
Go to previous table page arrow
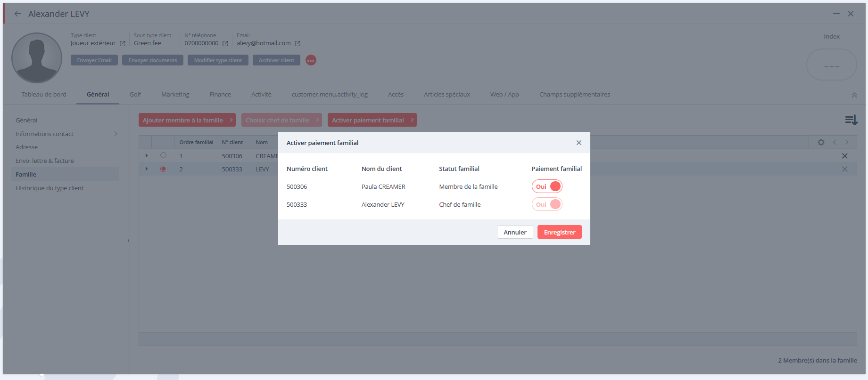834,142
